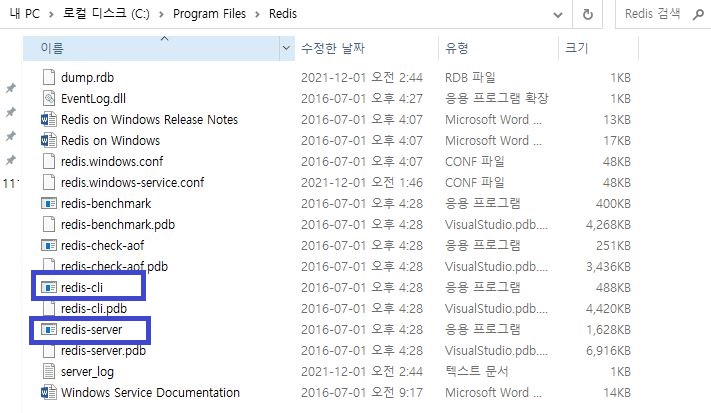Click the redis.windows.conf file icon
Screen dimensions: 711x413
tap(49, 161)
